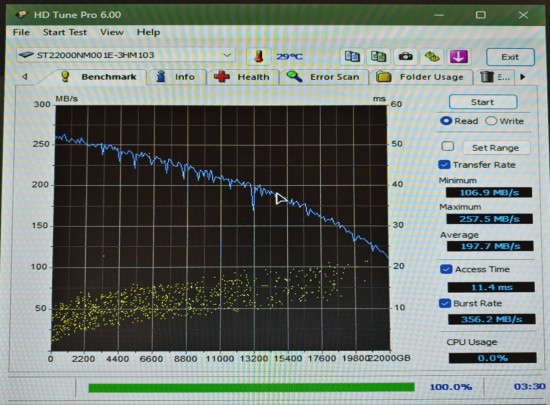Open the Start Test menu

click(x=65, y=32)
